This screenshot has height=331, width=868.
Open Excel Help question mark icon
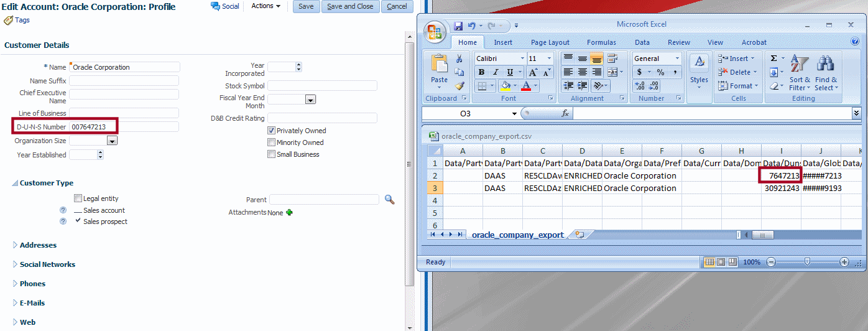[x=854, y=42]
